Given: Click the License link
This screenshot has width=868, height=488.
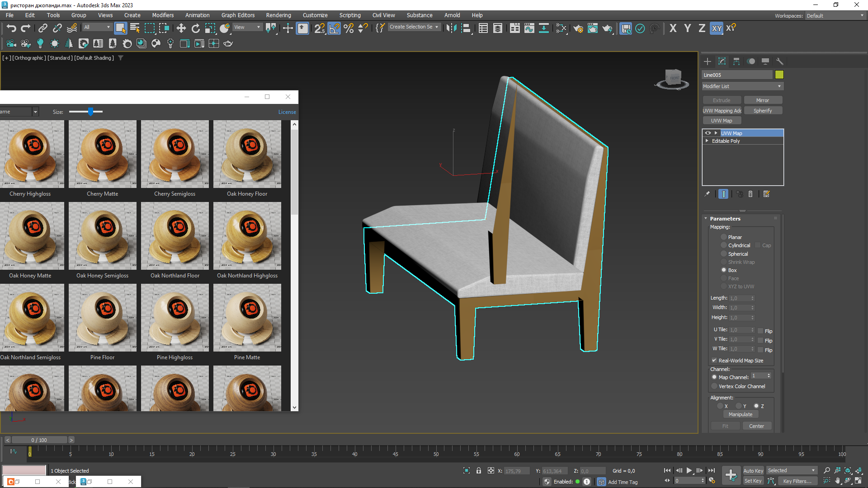Looking at the screenshot, I should pos(287,112).
